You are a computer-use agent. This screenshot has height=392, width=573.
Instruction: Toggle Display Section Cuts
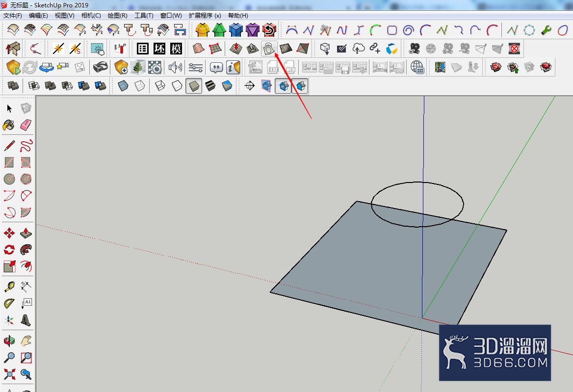pos(283,86)
